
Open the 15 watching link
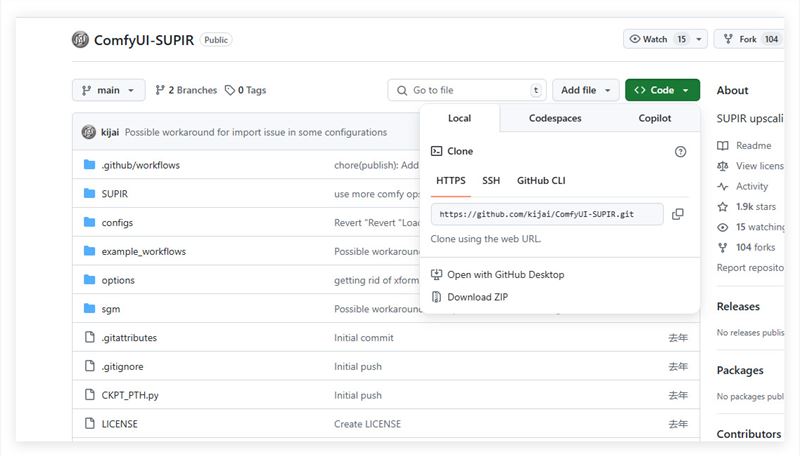click(x=760, y=227)
